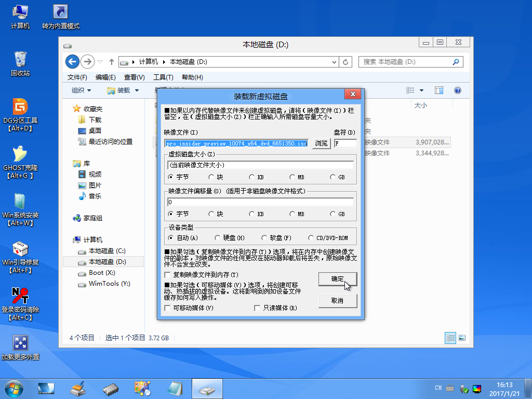532x399 pixels.
Task: Open the 查看(V) menu
Action: pos(135,77)
